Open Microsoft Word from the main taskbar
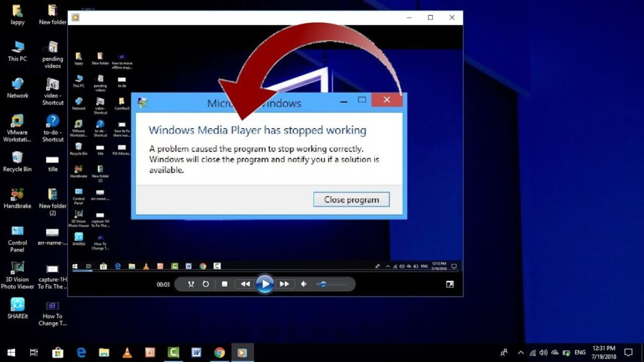 (x=196, y=353)
